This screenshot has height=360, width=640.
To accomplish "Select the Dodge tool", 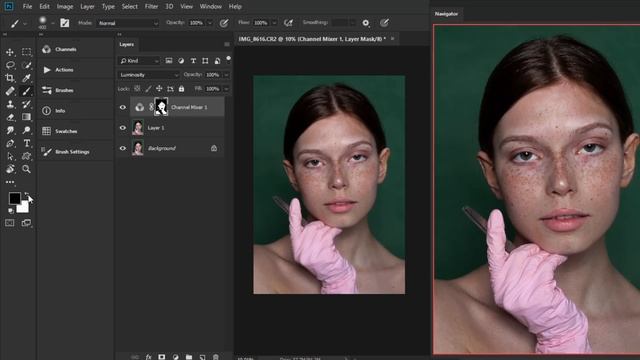I will [x=27, y=130].
